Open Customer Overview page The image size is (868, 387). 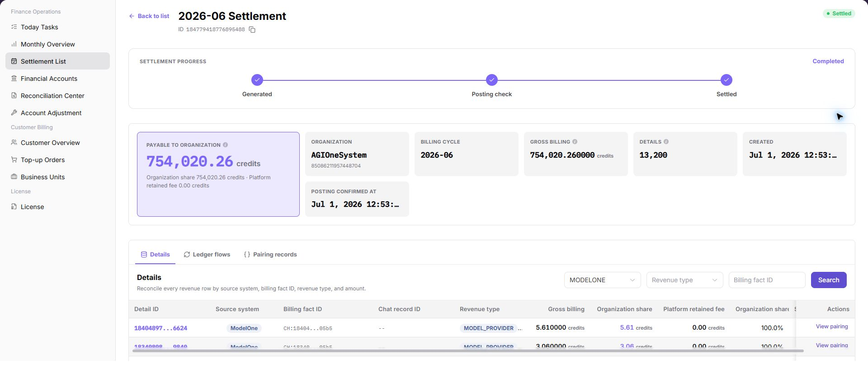click(57, 143)
